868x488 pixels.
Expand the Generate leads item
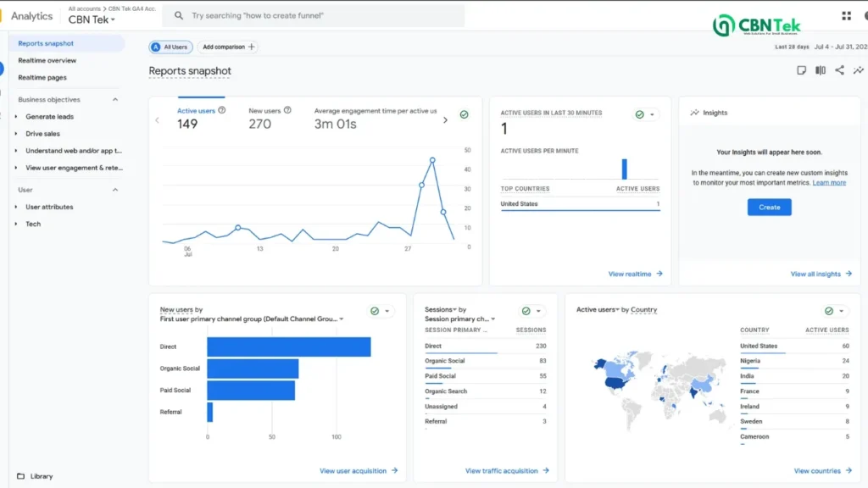(16, 117)
